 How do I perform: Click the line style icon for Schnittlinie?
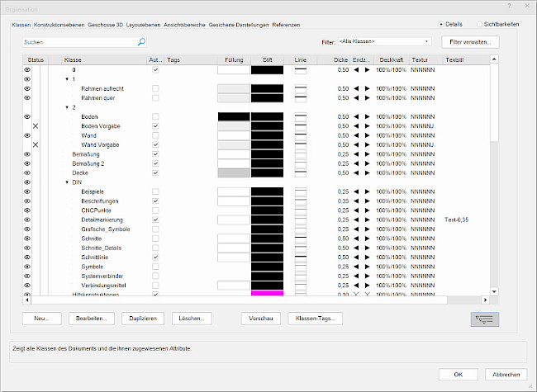(x=300, y=257)
